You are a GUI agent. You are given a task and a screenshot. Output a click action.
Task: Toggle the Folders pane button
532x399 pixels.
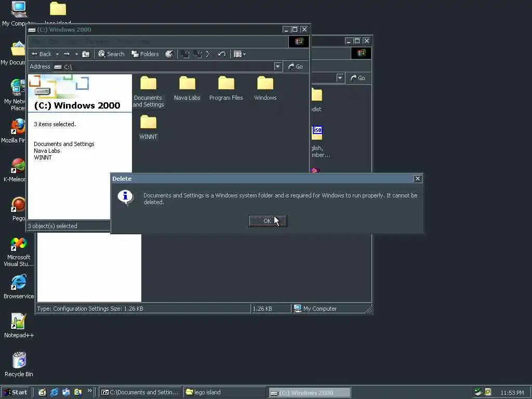145,54
